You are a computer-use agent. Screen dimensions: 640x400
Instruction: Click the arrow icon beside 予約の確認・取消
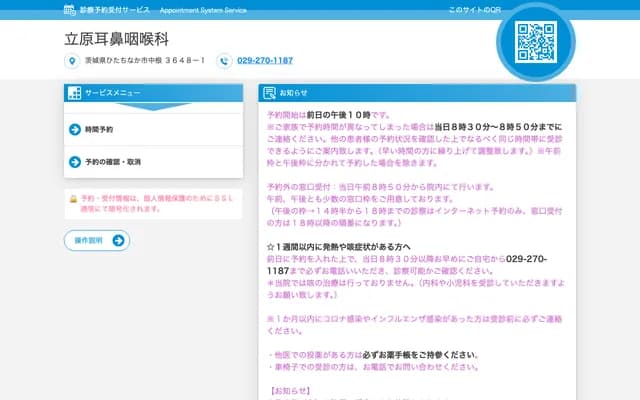click(75, 161)
